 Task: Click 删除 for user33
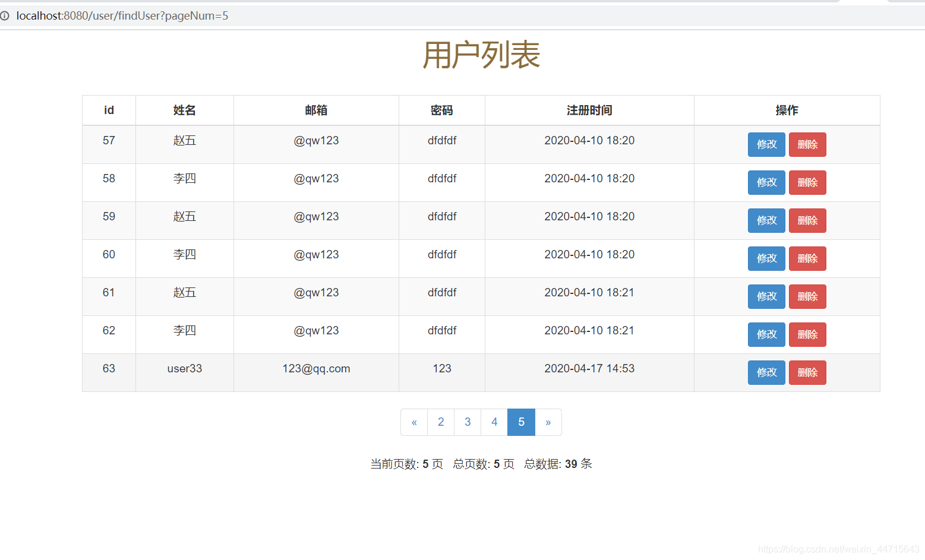[x=807, y=372]
